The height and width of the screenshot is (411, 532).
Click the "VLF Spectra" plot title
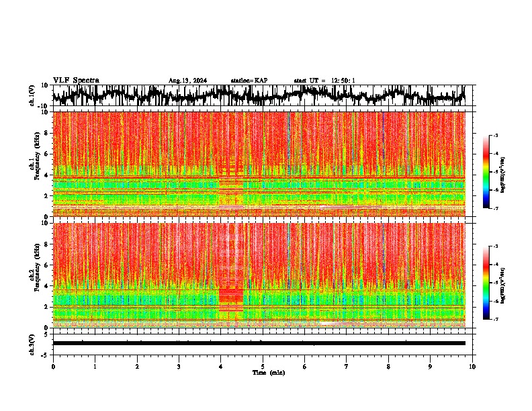click(76, 81)
